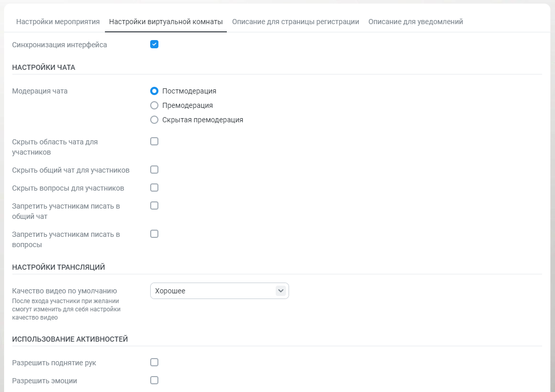555x392 pixels.
Task: Open the Настройки мероприятия tab
Action: [58, 22]
